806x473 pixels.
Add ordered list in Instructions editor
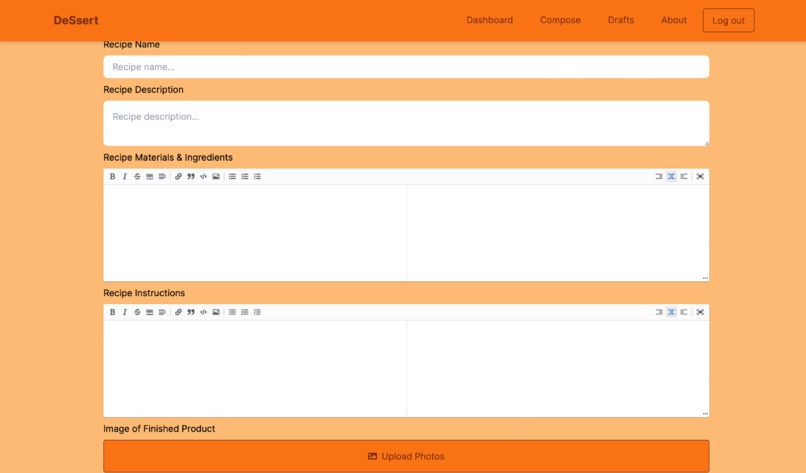245,312
